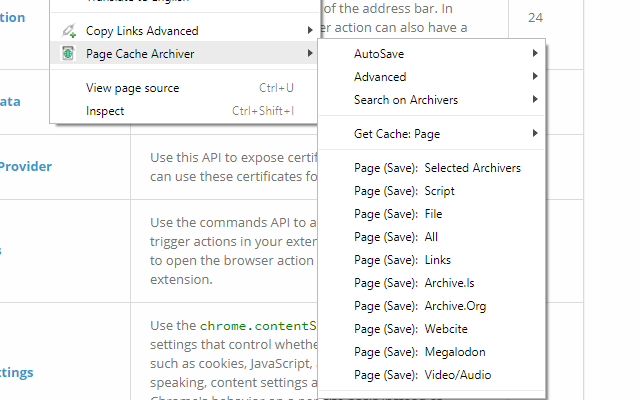Image resolution: width=640 pixels, height=400 pixels.
Task: Select Page (Save): Webcite
Action: tap(431, 329)
